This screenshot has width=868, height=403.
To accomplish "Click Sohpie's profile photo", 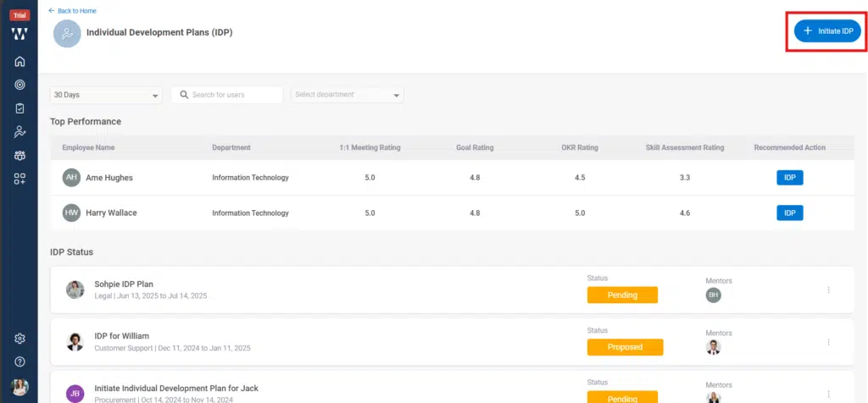I will [75, 289].
